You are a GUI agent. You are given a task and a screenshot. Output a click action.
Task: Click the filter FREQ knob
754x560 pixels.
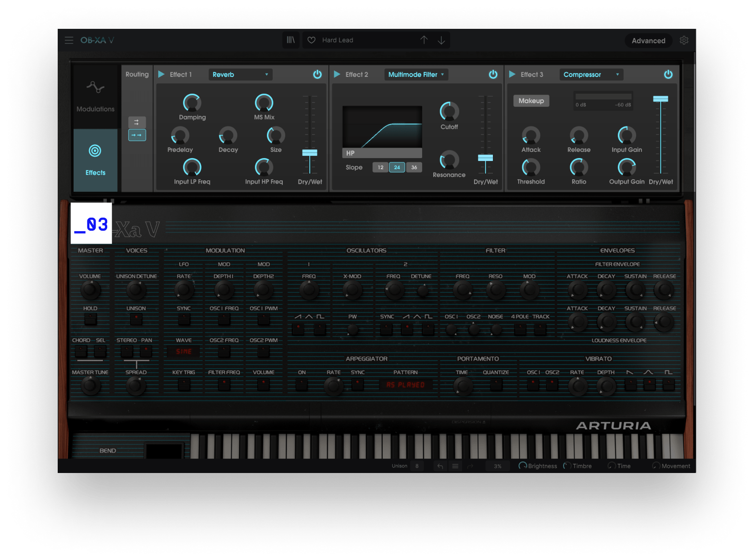tap(463, 290)
